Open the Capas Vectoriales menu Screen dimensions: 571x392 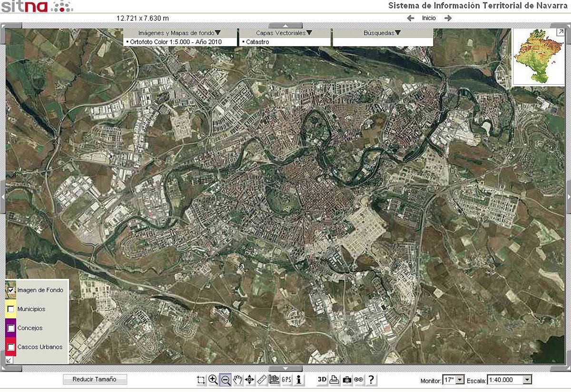[284, 33]
